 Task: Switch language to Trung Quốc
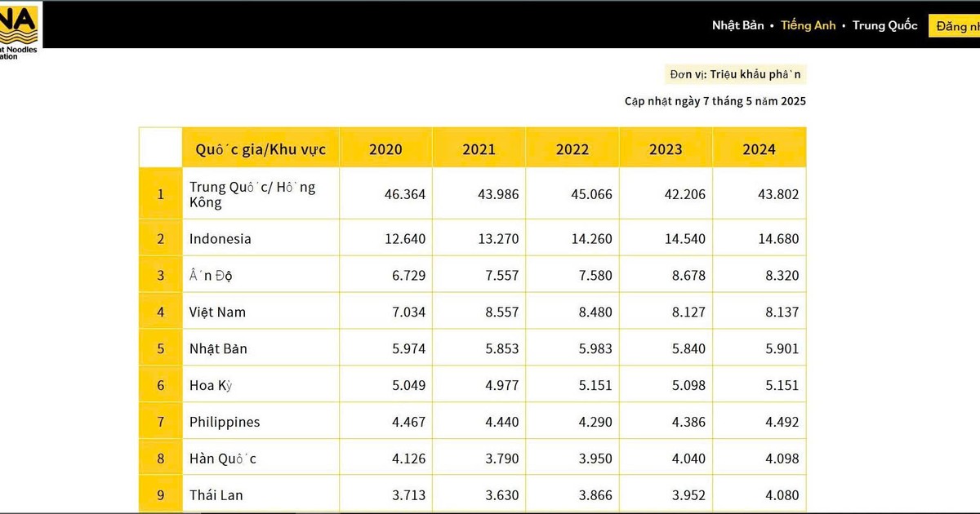(884, 25)
